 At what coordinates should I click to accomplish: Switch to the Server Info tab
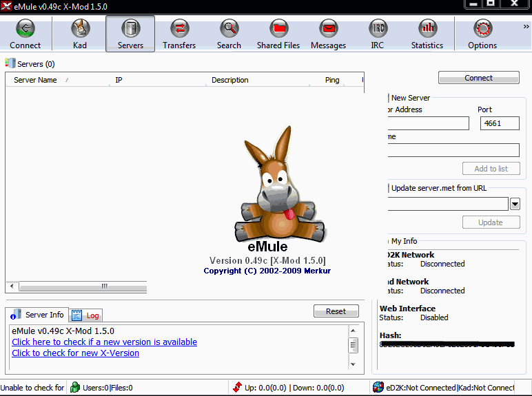coord(37,315)
